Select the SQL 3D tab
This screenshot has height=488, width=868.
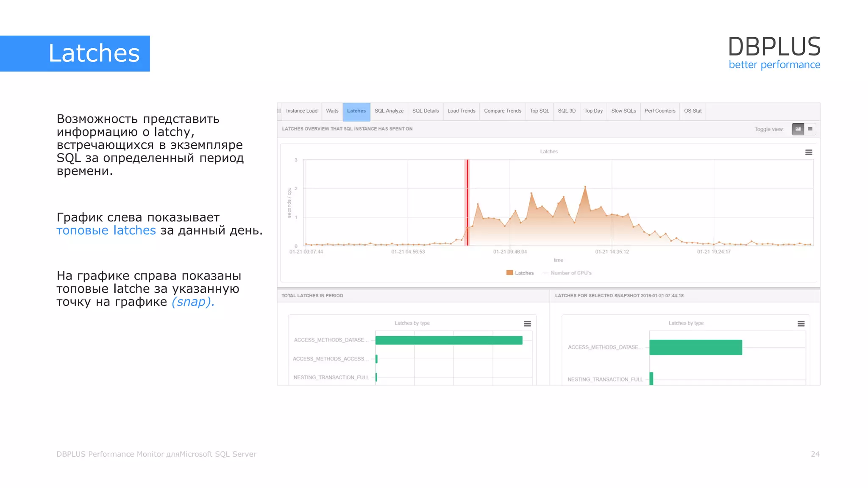click(567, 111)
